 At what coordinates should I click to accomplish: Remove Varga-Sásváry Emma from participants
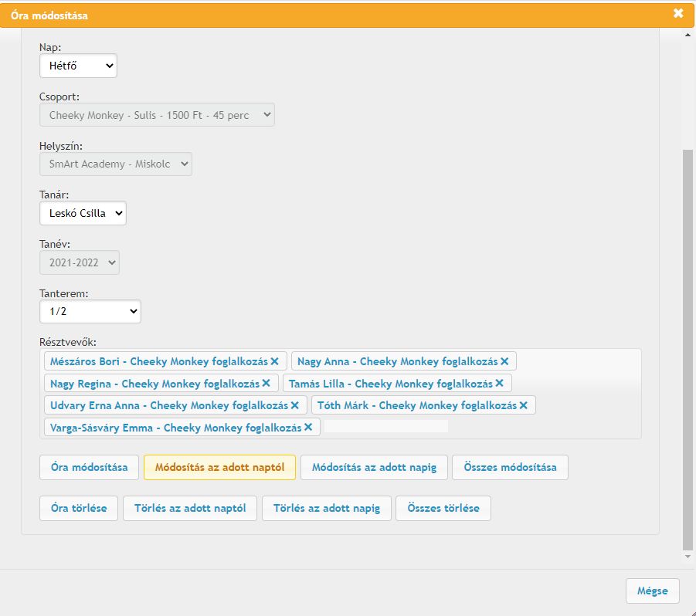pyautogui.click(x=307, y=428)
